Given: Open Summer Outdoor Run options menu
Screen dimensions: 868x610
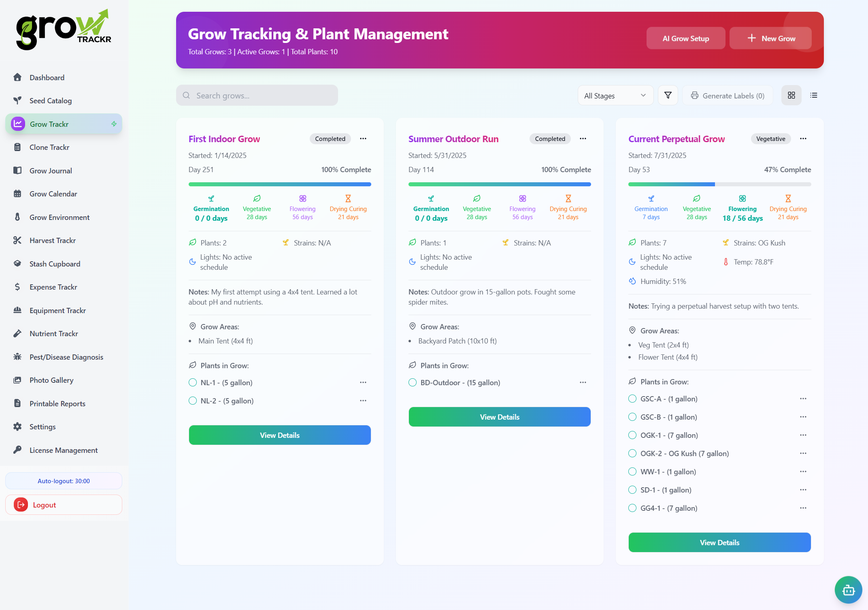Looking at the screenshot, I should pos(583,139).
